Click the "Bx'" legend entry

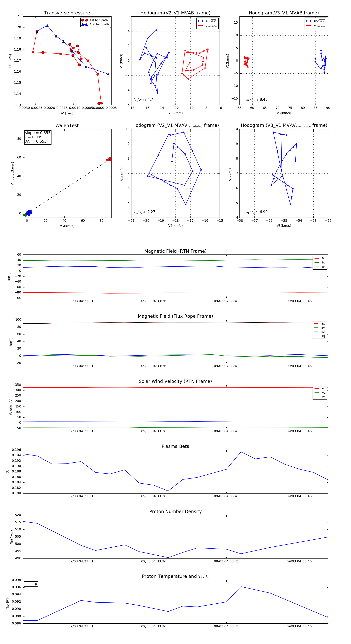(x=320, y=324)
